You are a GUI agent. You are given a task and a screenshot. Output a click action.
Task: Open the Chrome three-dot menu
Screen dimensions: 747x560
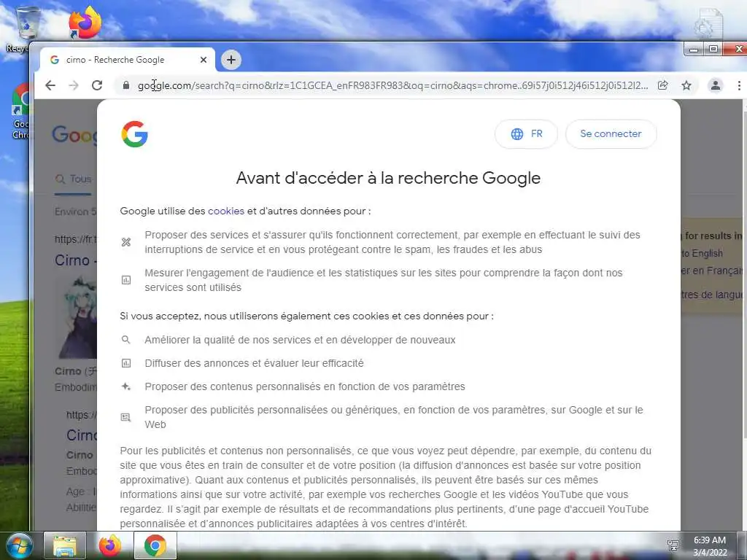[739, 85]
